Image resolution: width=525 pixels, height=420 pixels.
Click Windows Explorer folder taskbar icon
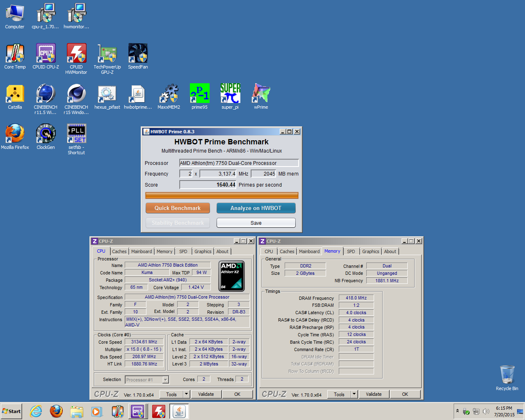pyautogui.click(x=76, y=411)
